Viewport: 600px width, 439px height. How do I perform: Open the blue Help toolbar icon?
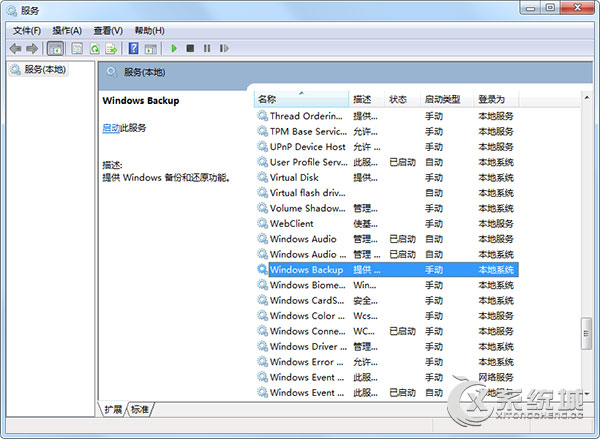tap(134, 49)
